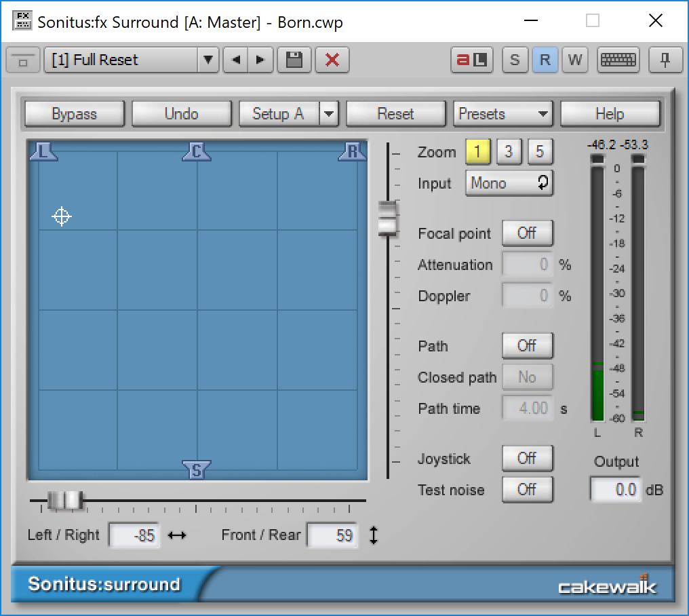Viewport: 689px width, 616px height.
Task: Click the surround S speaker icon
Action: tap(196, 468)
